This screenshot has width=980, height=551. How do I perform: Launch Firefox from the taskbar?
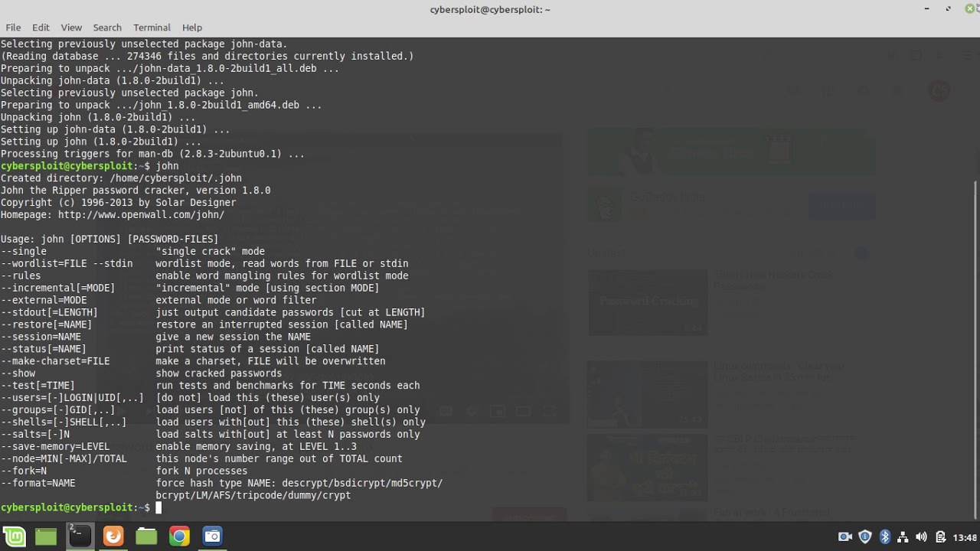113,536
